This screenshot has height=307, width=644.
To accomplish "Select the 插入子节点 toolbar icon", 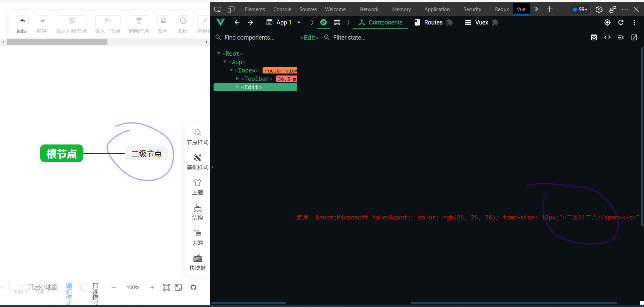I will pyautogui.click(x=107, y=21).
